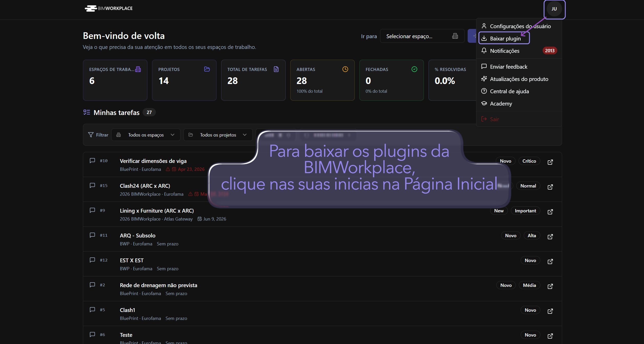Open the JU user avatar menu
Image resolution: width=644 pixels, height=344 pixels.
[x=554, y=9]
